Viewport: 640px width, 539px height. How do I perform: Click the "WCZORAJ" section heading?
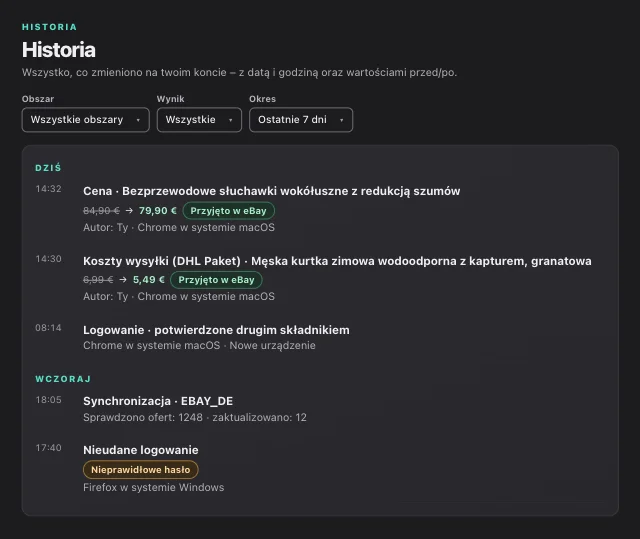[63, 379]
